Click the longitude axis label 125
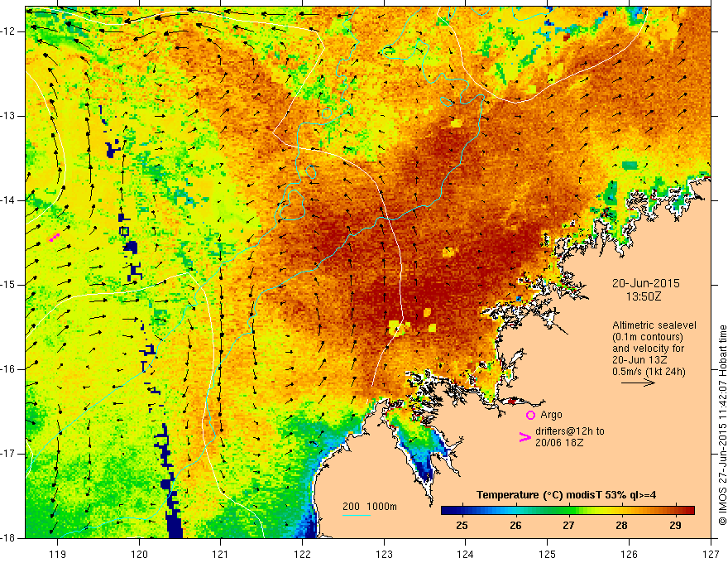 [548, 554]
